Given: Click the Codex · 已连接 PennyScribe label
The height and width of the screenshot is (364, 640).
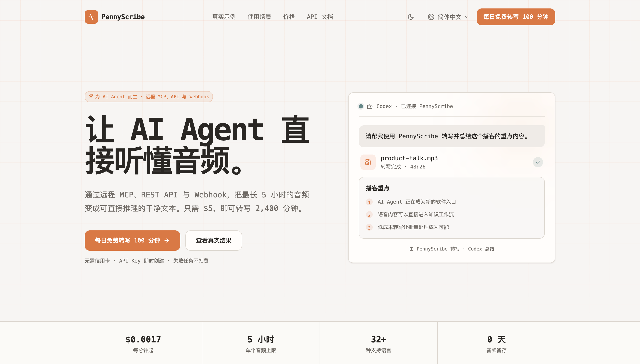Looking at the screenshot, I should 414,106.
